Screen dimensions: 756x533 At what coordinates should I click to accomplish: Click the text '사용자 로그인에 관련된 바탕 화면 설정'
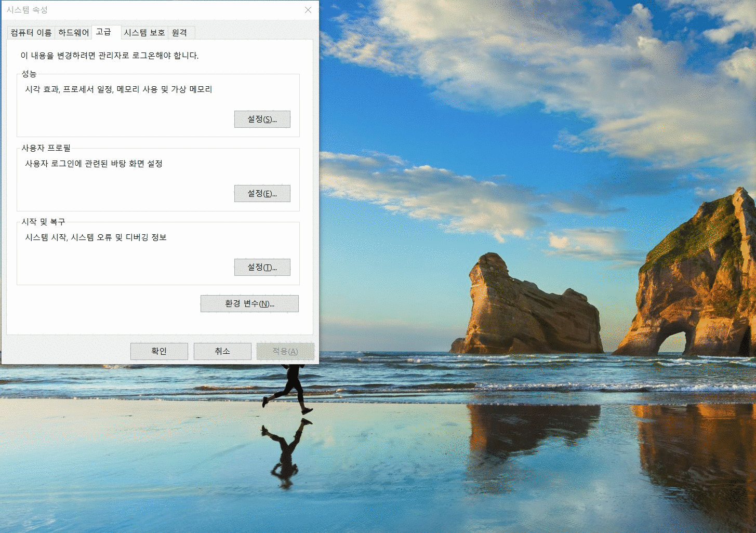pos(94,164)
